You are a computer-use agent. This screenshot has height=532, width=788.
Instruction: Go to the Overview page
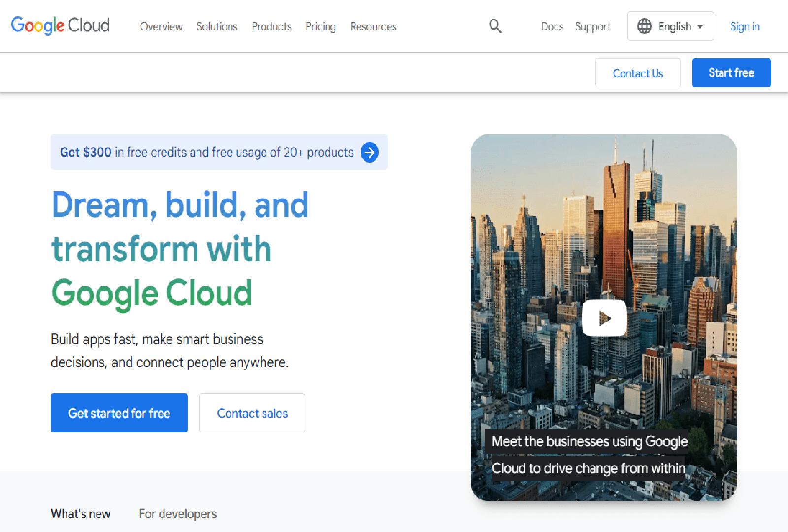161,27
